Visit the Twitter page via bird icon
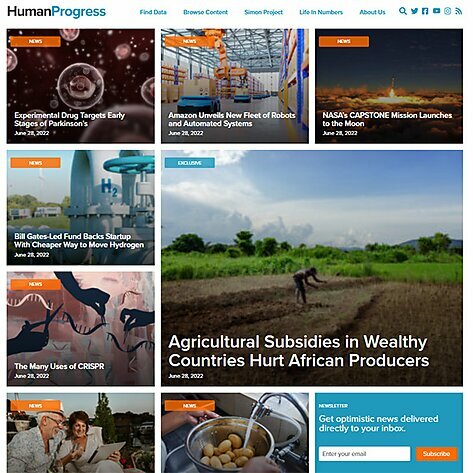The height and width of the screenshot is (473, 473). coord(414,11)
